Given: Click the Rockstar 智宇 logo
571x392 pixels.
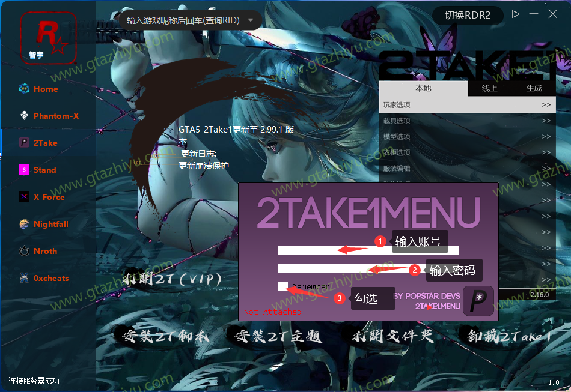Looking at the screenshot, I should coord(49,38).
